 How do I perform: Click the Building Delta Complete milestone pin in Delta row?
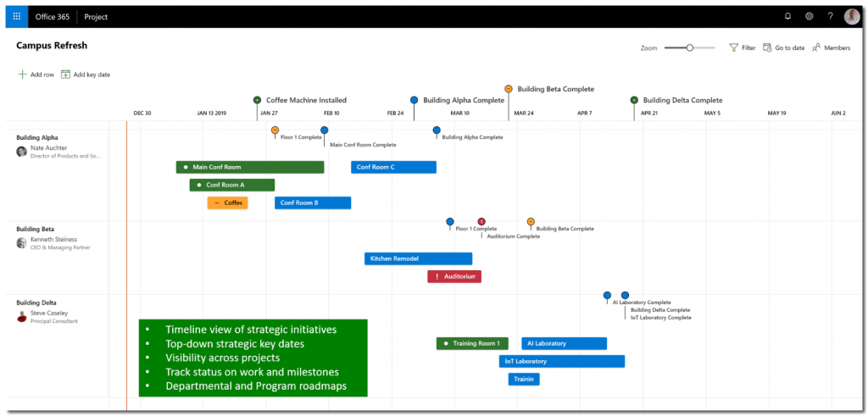(x=625, y=296)
